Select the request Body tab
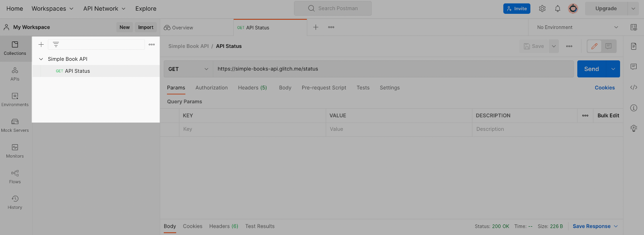Image resolution: width=644 pixels, height=235 pixels. [x=285, y=88]
